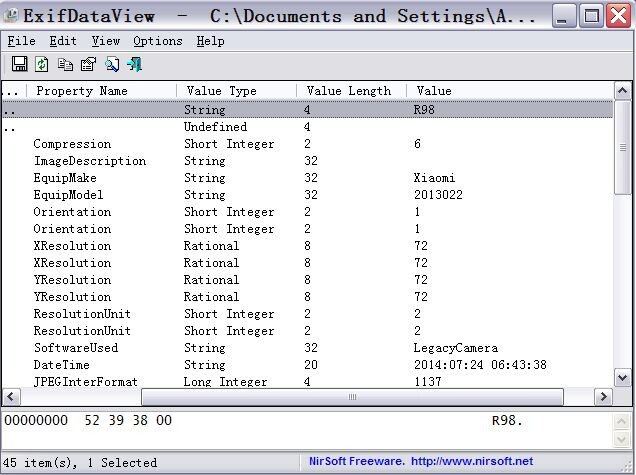Click hex bytes 52 39 38 00
Screen dimensions: 636x475
pos(128,420)
